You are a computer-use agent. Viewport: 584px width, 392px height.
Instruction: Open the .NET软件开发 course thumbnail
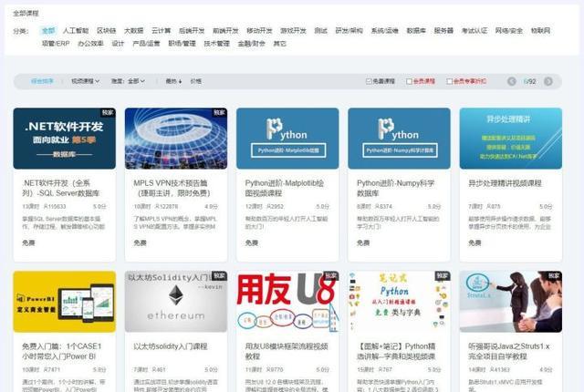pyautogui.click(x=65, y=139)
